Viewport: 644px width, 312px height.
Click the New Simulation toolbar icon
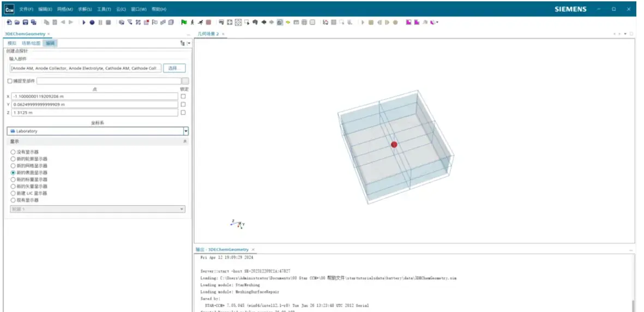(x=9, y=22)
